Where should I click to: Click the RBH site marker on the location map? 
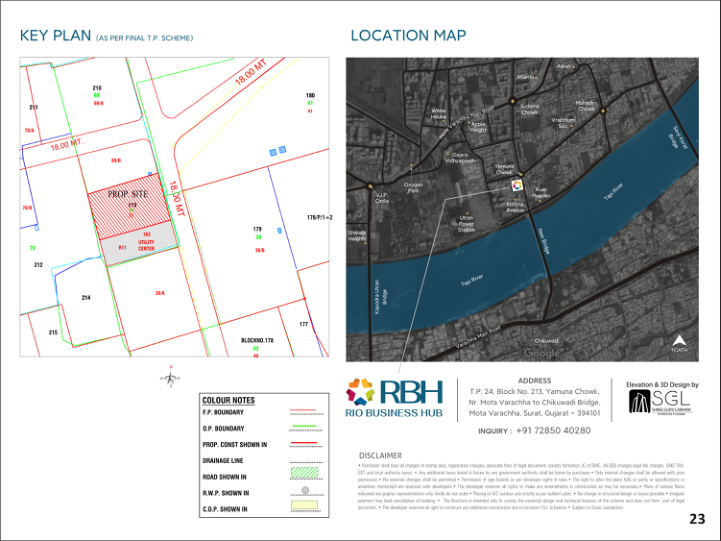(517, 185)
